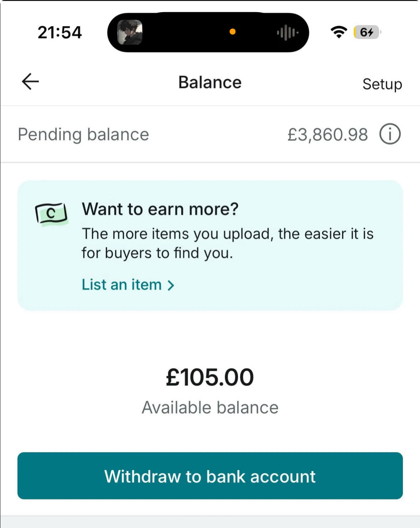420x528 pixels.
Task: Open the avatar thumbnail in Dynamic Island
Action: 130,32
